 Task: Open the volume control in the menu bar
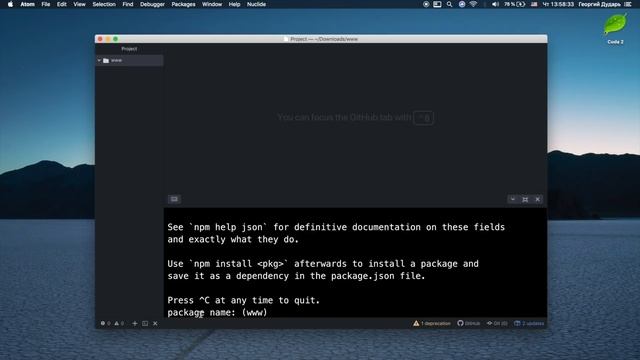pos(495,4)
